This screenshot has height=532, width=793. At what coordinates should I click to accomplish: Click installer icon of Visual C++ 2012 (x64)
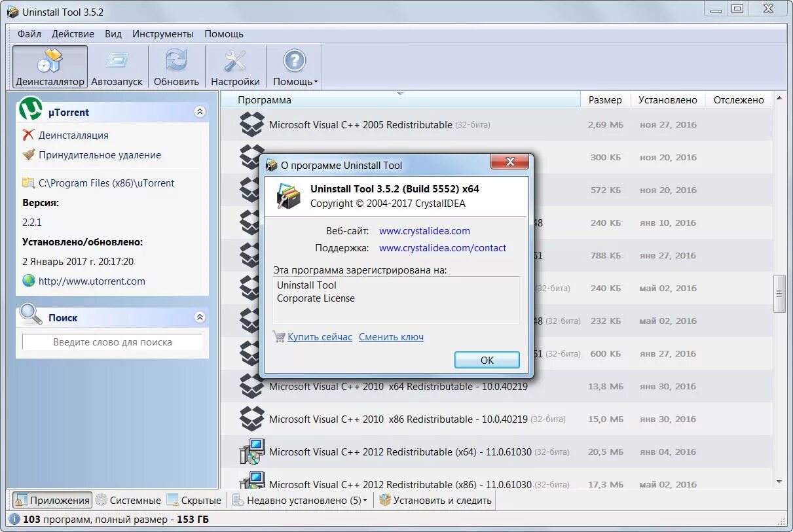[x=251, y=451]
